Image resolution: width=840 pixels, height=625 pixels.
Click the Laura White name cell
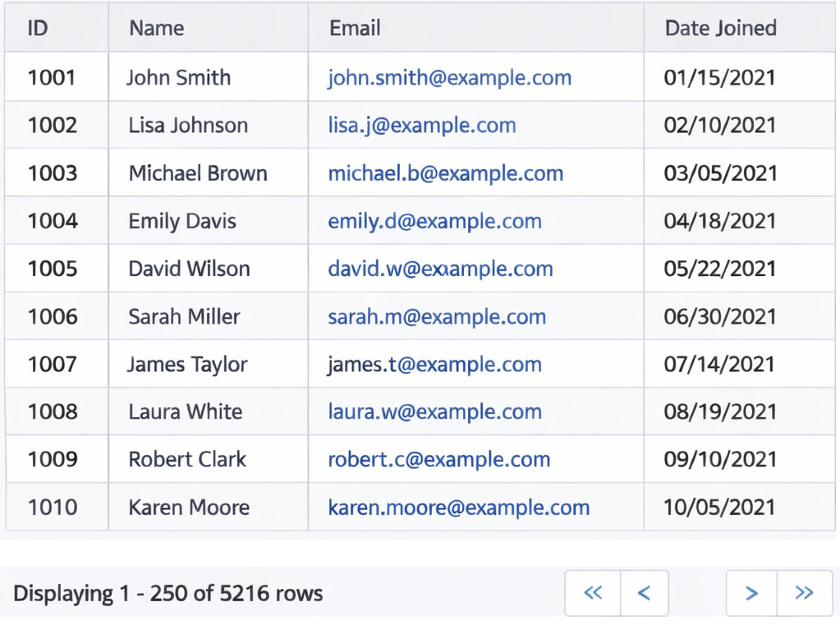coord(185,412)
